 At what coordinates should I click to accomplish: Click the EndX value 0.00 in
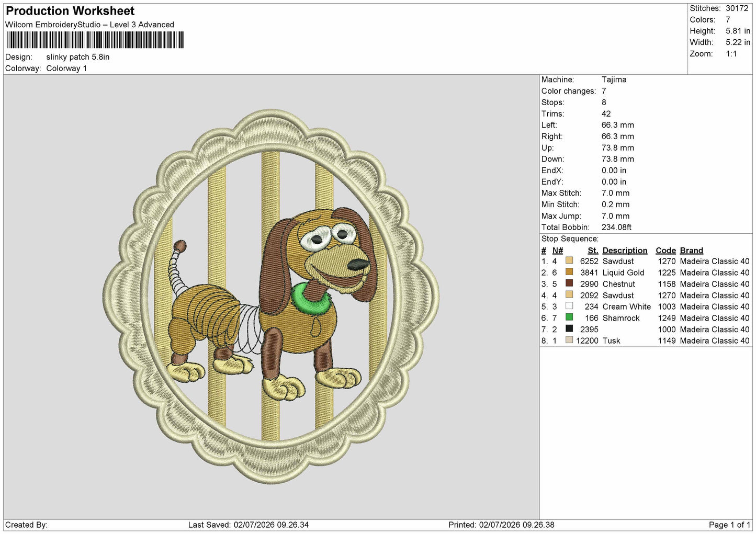tap(614, 171)
